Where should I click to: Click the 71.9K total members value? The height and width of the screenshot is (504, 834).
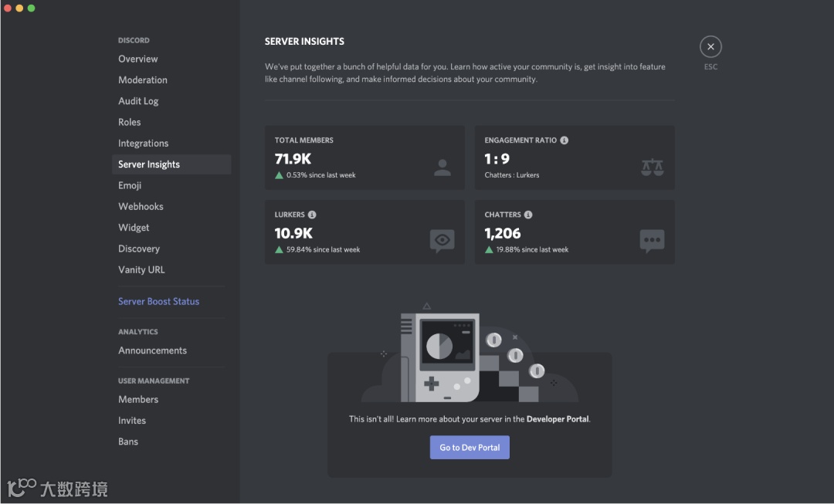tap(293, 159)
